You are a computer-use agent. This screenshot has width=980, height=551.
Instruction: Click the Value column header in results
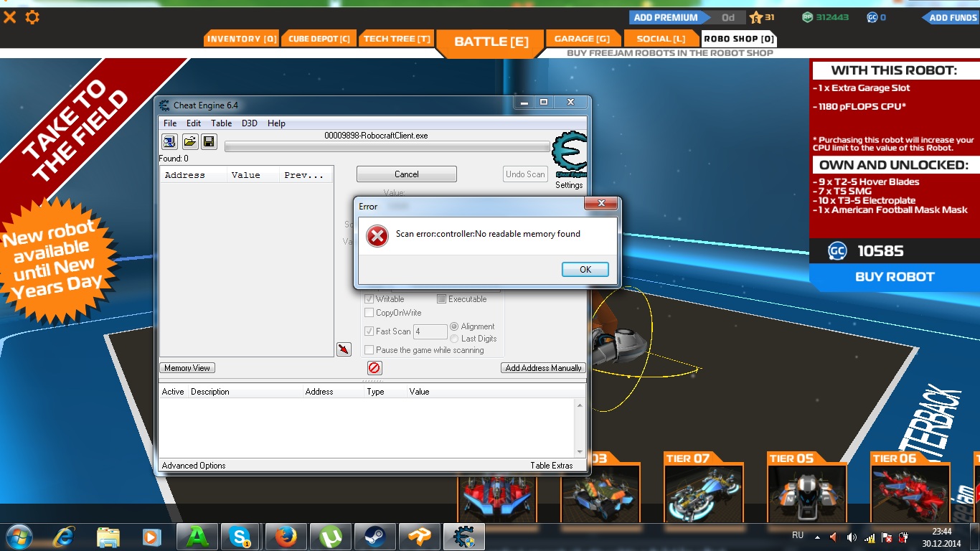253,175
